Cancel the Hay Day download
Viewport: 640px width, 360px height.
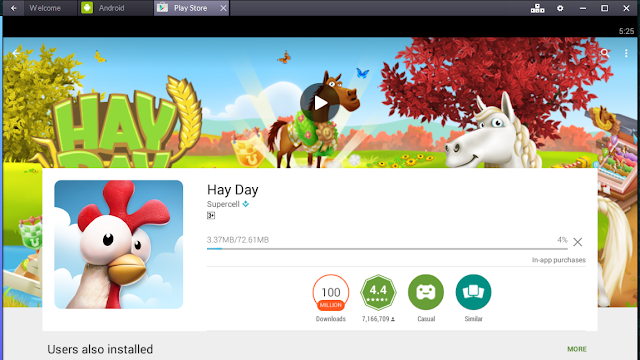pyautogui.click(x=578, y=242)
